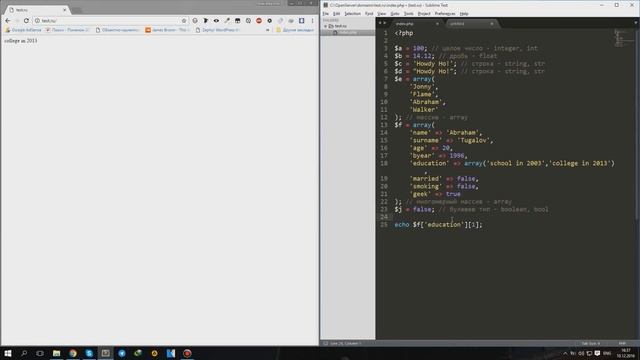Open the WordPress bookmark in bookmarks bar

coord(218,30)
